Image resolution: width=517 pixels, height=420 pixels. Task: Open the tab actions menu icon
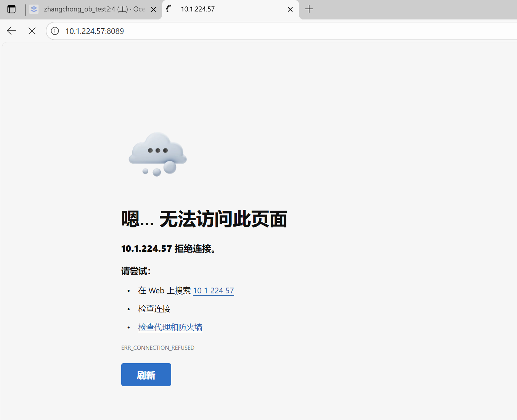click(x=11, y=9)
